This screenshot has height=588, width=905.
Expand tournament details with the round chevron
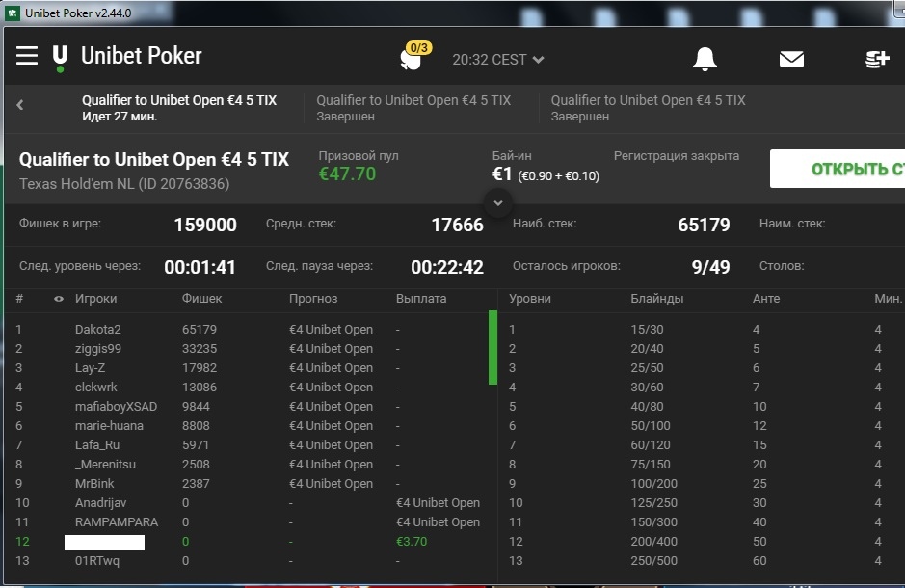click(x=498, y=203)
